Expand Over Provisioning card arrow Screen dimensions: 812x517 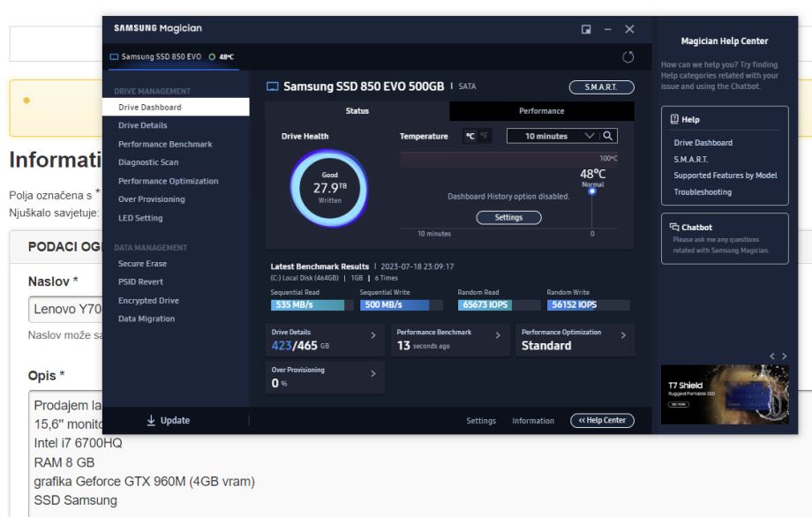click(372, 374)
